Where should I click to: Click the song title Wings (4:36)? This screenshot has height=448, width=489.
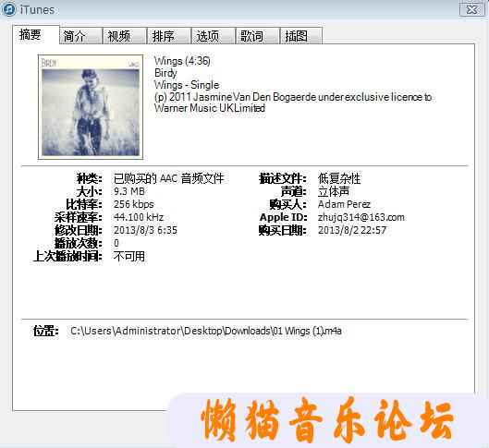[x=182, y=61]
